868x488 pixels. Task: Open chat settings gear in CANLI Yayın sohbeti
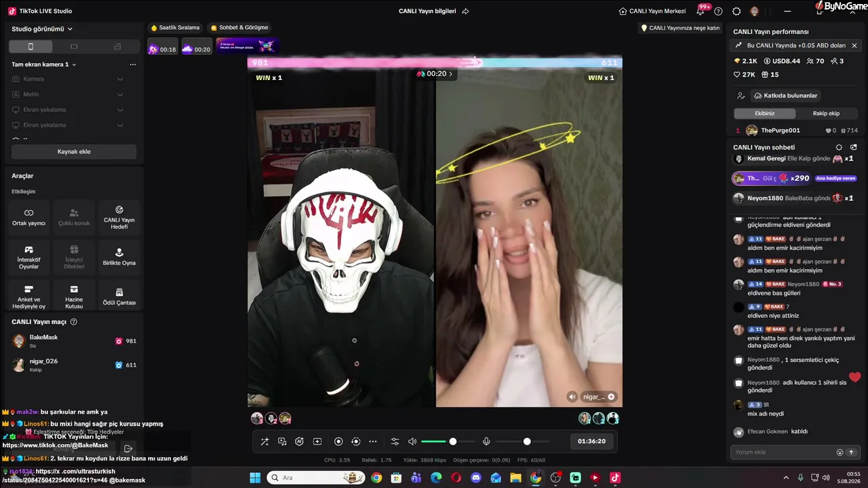839,147
